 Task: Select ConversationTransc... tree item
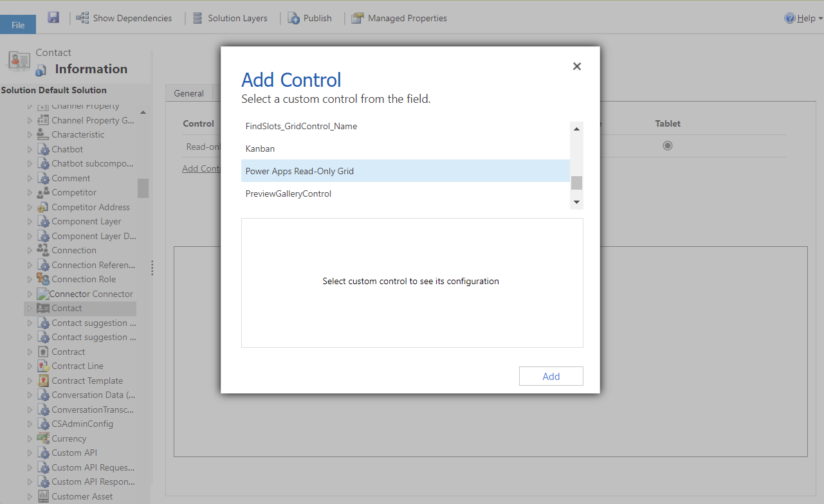pos(93,410)
